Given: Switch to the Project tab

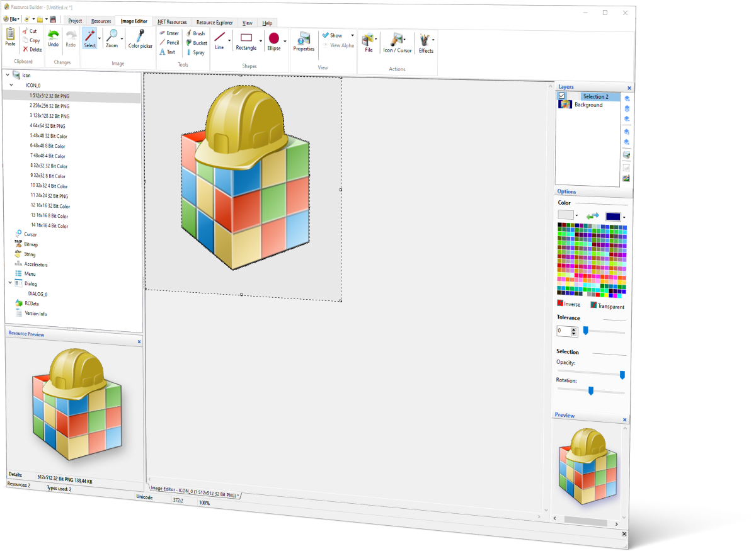Looking at the screenshot, I should (x=75, y=21).
